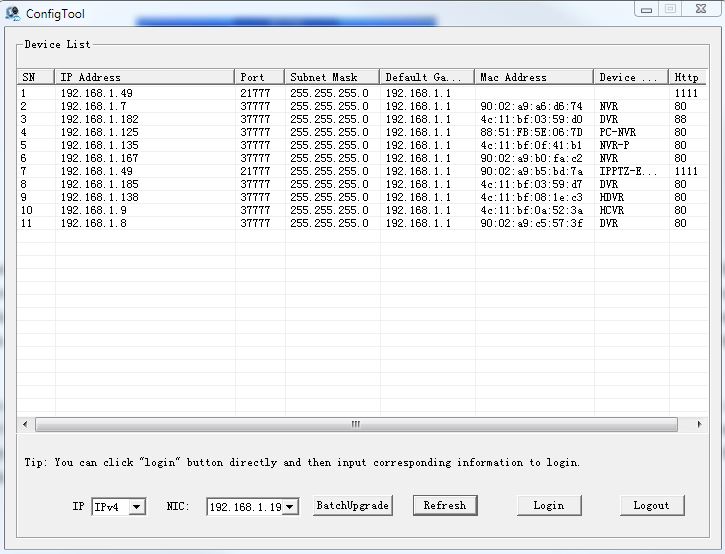
Task: Click Mac address 90:02:a9:b5:bd:7a
Action: [x=531, y=171]
